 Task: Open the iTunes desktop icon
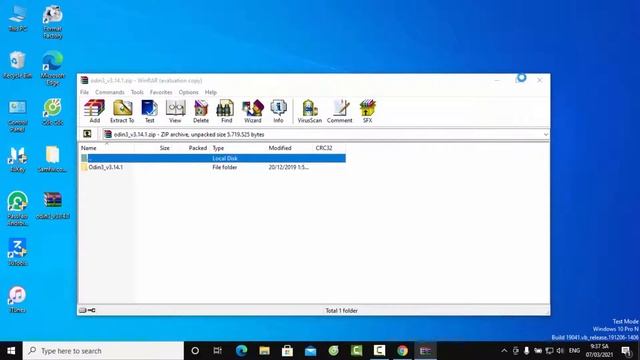click(x=18, y=300)
